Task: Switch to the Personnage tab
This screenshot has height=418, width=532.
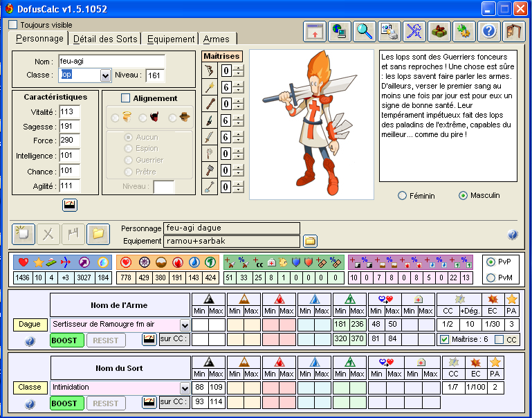Action: click(x=39, y=39)
